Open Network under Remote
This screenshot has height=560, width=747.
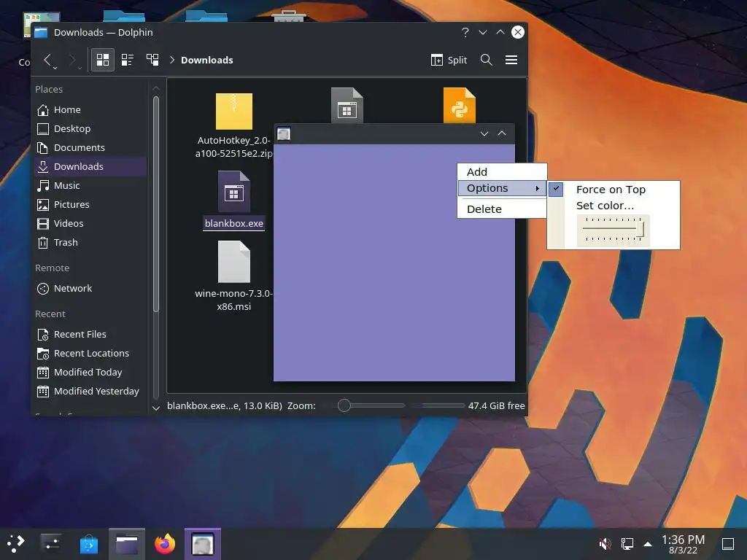tap(90, 288)
